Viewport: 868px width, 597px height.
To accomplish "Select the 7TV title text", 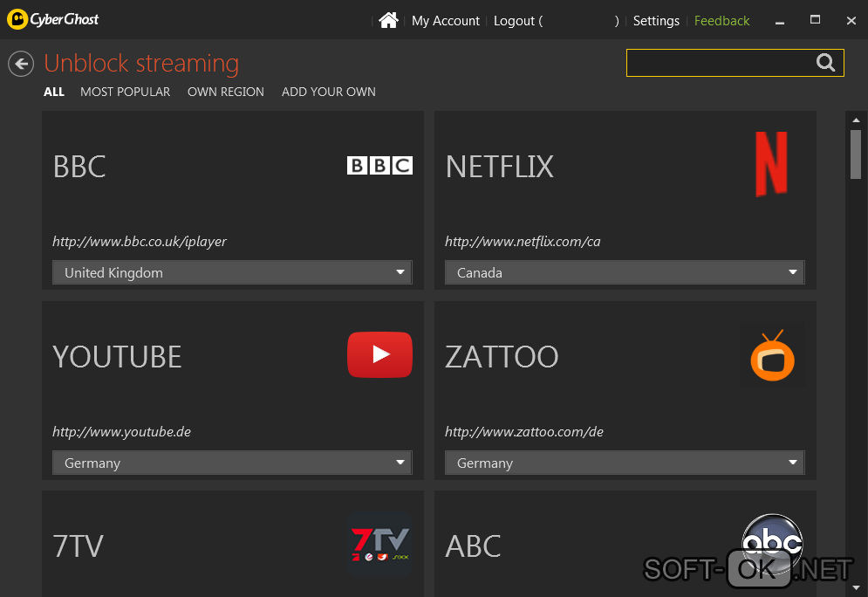I will (x=78, y=546).
